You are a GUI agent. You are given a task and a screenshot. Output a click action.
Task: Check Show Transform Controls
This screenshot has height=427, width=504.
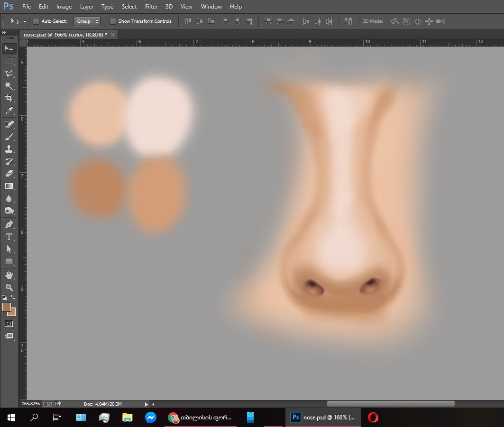point(113,21)
